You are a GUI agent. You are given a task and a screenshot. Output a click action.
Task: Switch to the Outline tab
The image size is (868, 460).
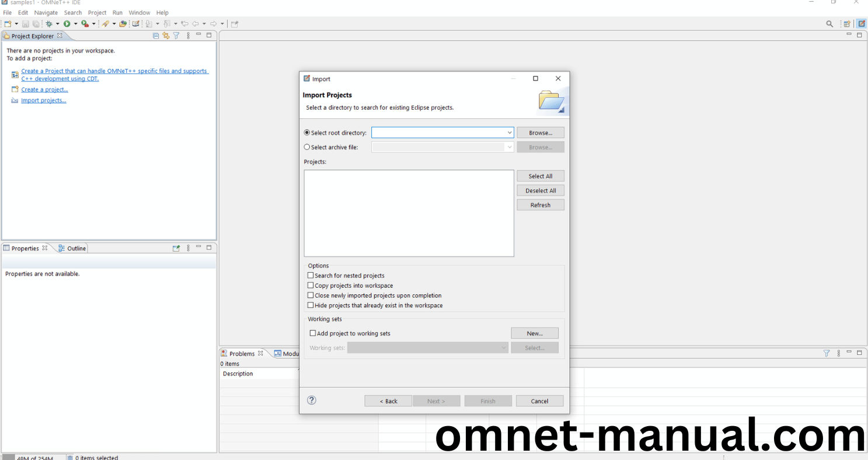click(x=72, y=248)
